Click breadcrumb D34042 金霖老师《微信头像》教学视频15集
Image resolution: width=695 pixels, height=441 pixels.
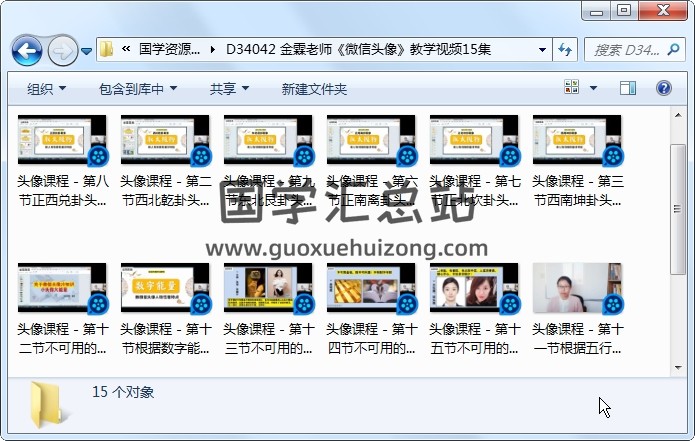coord(358,49)
